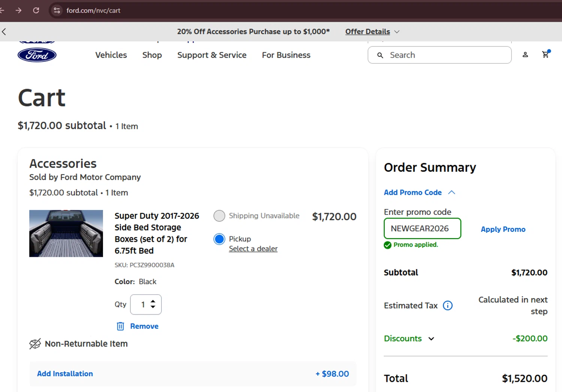
Task: Click the promo banner left chevron
Action: [4, 32]
